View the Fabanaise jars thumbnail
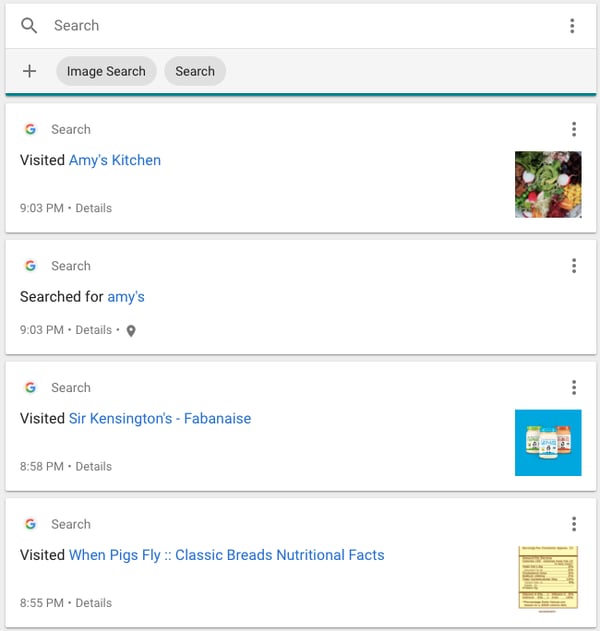This screenshot has height=631, width=600. 548,442
